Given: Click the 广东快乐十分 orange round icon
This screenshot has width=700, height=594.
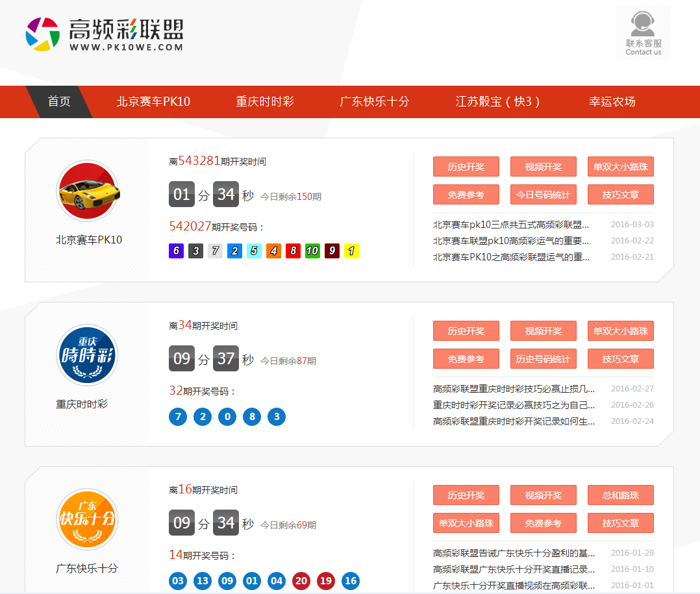Looking at the screenshot, I should 88,519.
